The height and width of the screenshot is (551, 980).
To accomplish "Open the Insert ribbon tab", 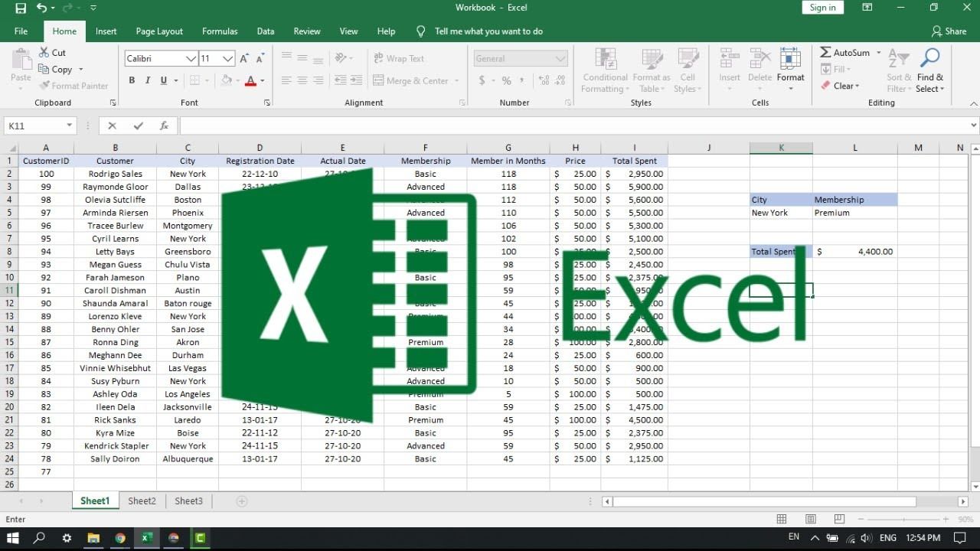I will click(106, 31).
